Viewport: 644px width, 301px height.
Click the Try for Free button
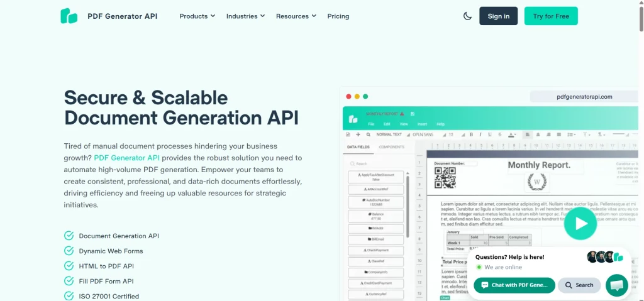pos(551,16)
